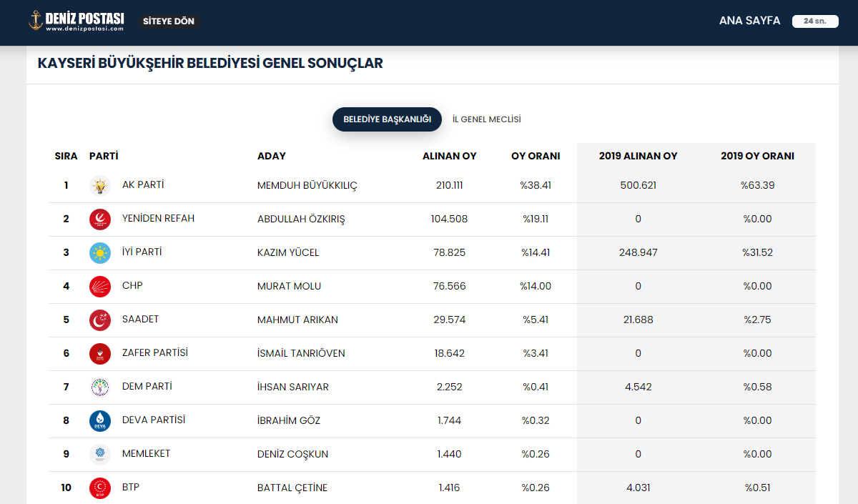Open the Ana Sayfa link
This screenshot has height=504, width=858.
[749, 21]
